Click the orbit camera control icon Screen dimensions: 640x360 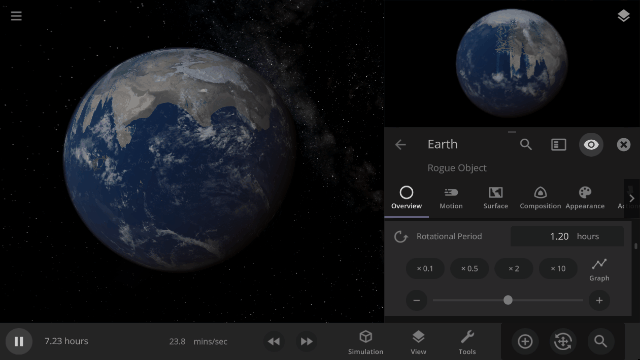click(x=563, y=341)
